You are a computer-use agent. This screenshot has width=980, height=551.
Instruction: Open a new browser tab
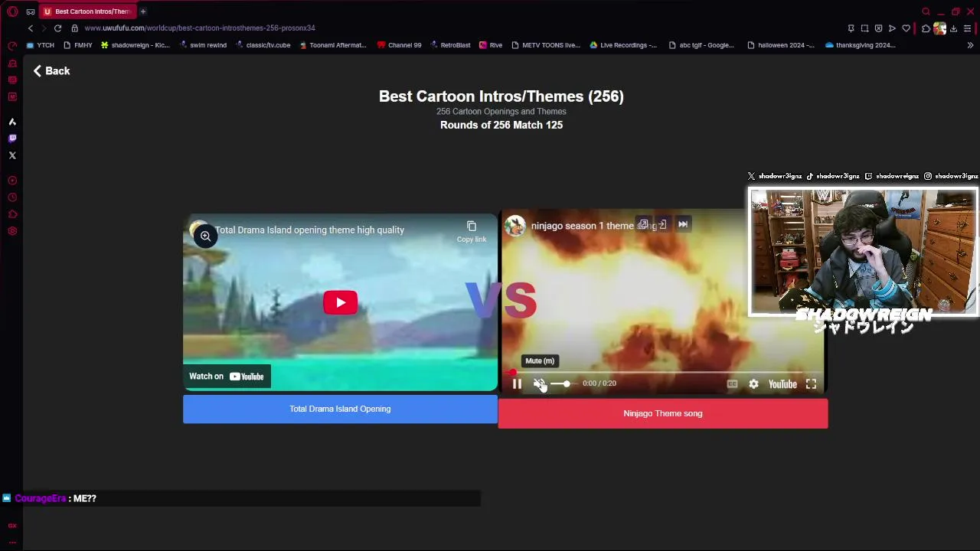pos(143,11)
